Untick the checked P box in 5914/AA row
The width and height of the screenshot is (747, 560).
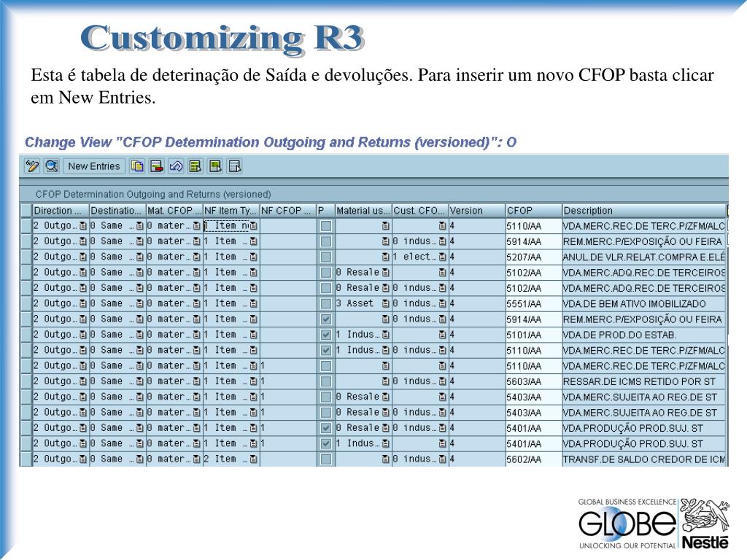326,319
